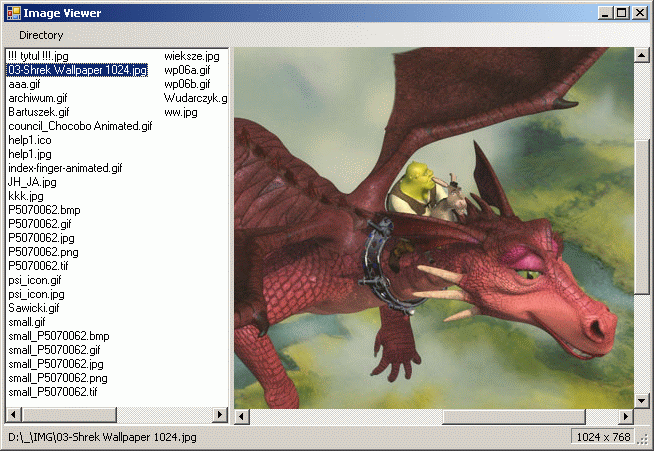Select file 'psi_icon.gif'
The image size is (654, 451).
[x=35, y=280]
